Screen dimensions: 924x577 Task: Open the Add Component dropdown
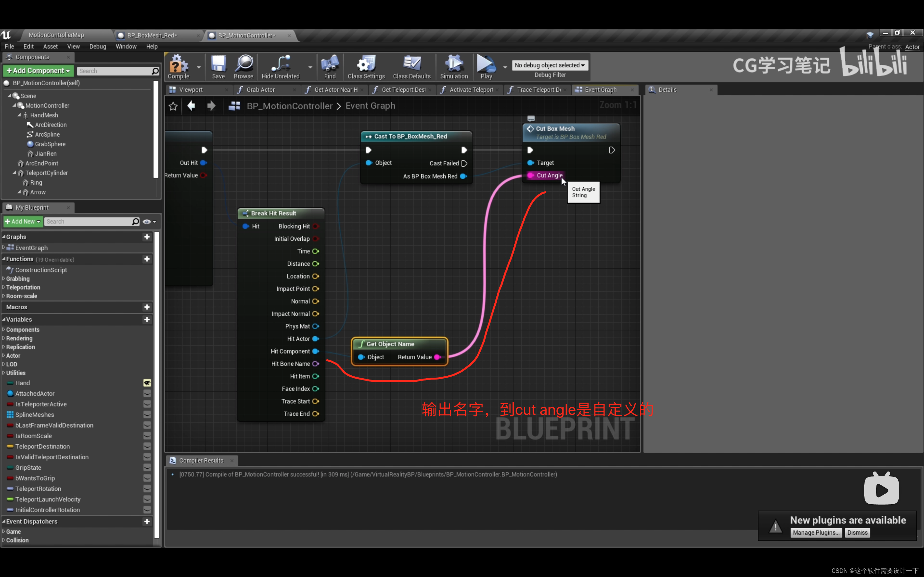point(38,71)
